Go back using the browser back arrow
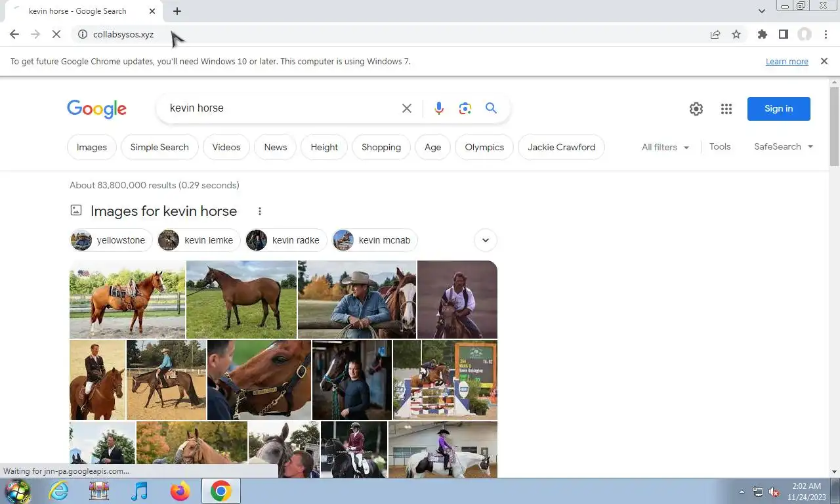 pos(14,34)
